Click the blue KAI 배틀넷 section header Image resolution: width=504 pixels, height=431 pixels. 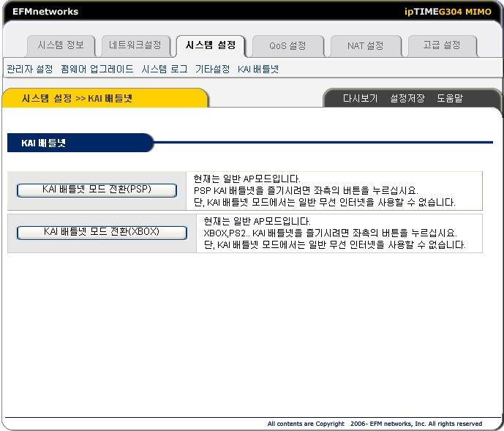pos(80,143)
